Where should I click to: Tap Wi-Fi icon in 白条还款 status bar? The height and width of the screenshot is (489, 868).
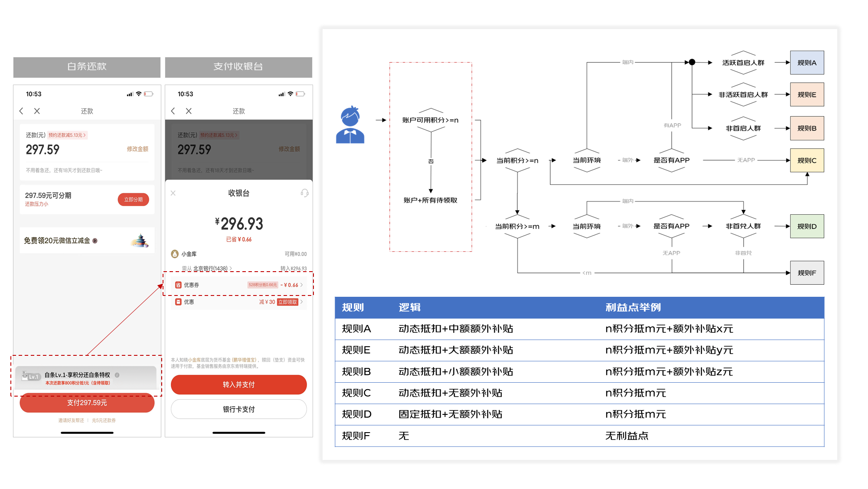(139, 94)
